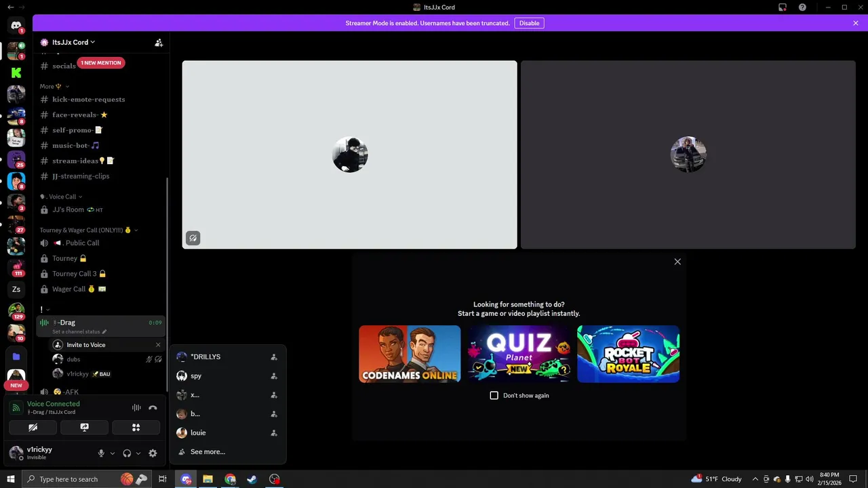Screen dimensions: 868x488
Task: Open microphone input options arrow
Action: (112, 453)
